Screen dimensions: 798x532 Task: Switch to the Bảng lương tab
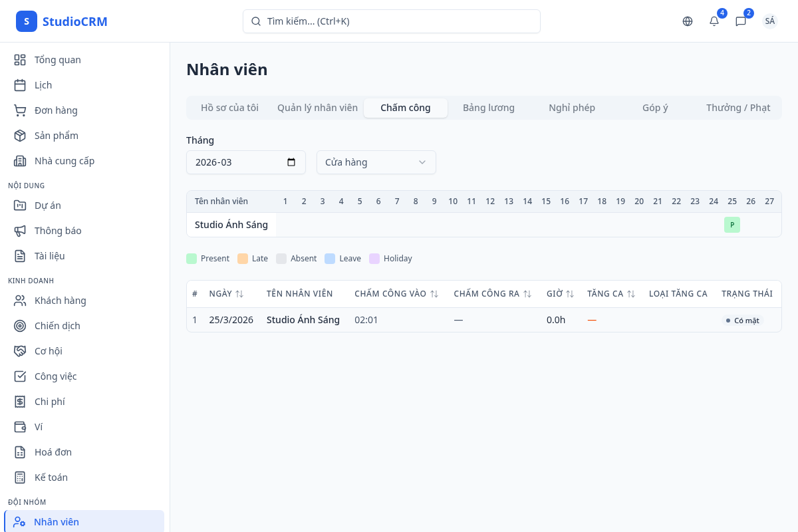click(488, 108)
